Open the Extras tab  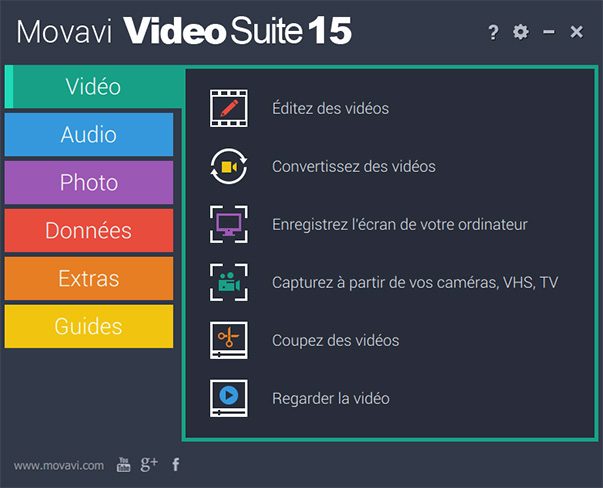(89, 278)
